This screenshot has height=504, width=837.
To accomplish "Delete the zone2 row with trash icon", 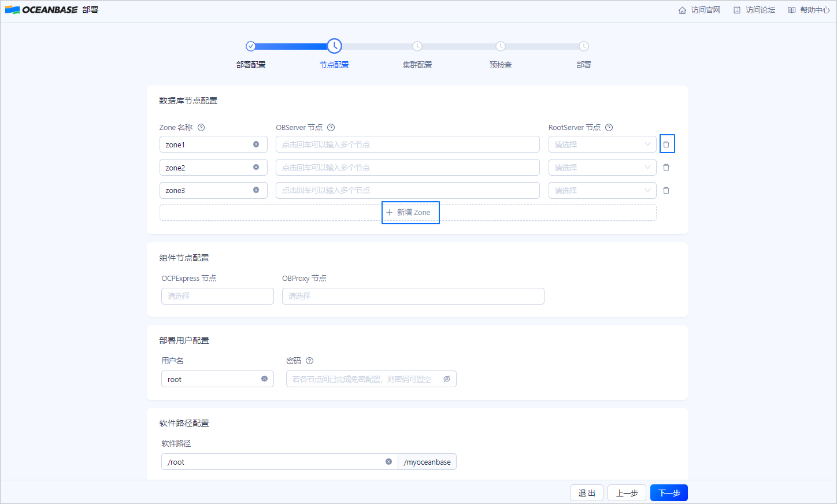I will click(x=666, y=167).
